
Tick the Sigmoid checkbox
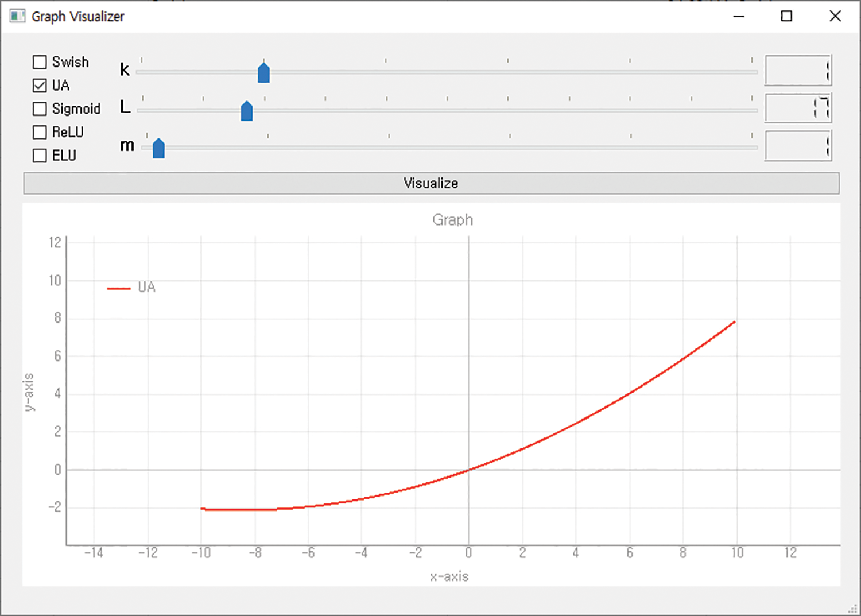tap(40, 109)
